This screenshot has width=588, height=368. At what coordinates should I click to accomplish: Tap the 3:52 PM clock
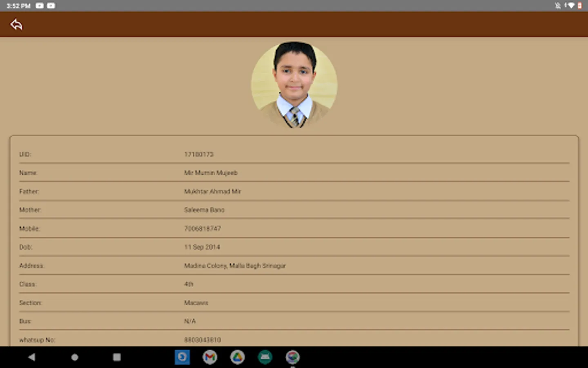pyautogui.click(x=18, y=6)
